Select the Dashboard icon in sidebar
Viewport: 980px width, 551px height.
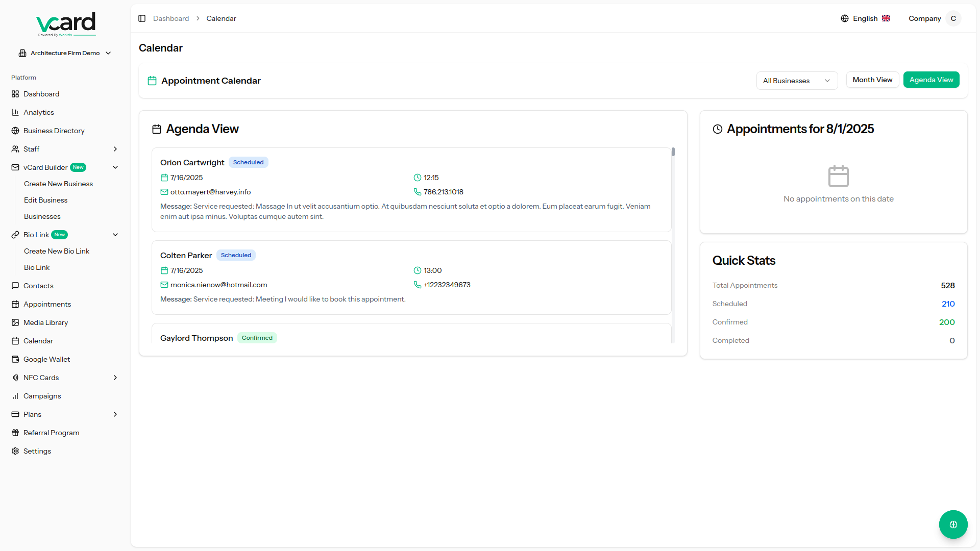click(15, 94)
